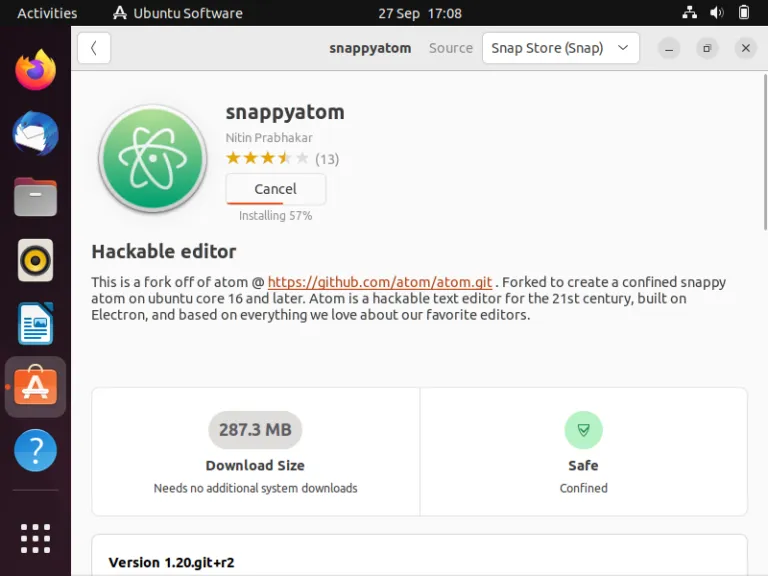Open the Help icon in the dock

pyautogui.click(x=35, y=451)
